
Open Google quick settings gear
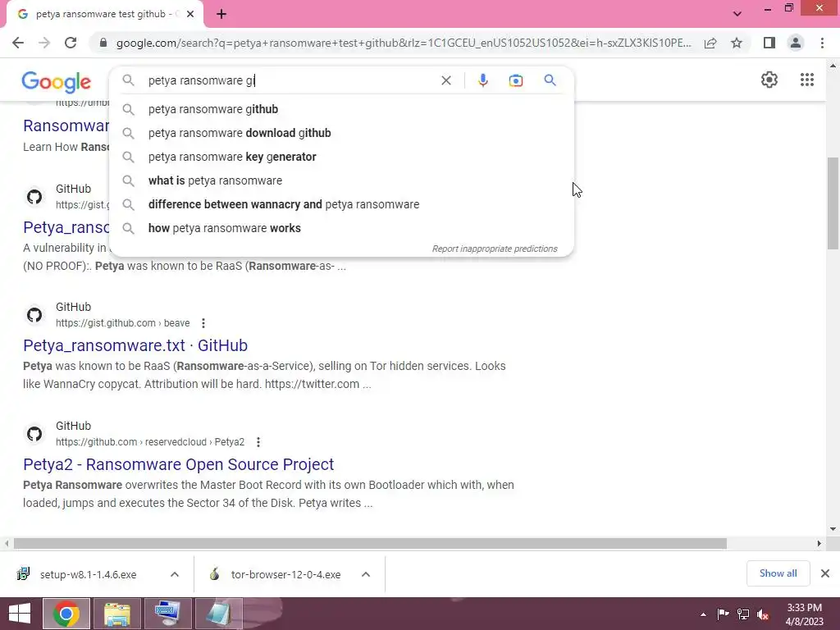coord(769,80)
